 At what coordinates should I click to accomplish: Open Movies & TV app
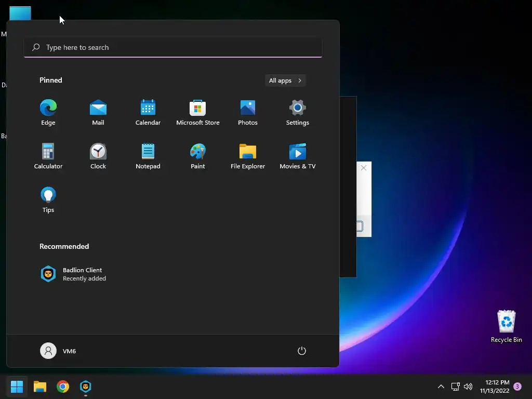[298, 156]
